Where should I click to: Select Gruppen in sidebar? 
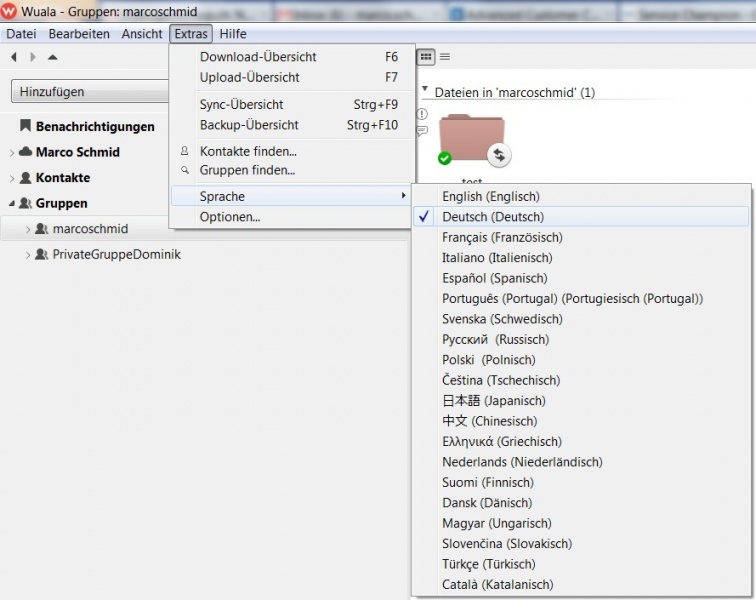click(61, 203)
